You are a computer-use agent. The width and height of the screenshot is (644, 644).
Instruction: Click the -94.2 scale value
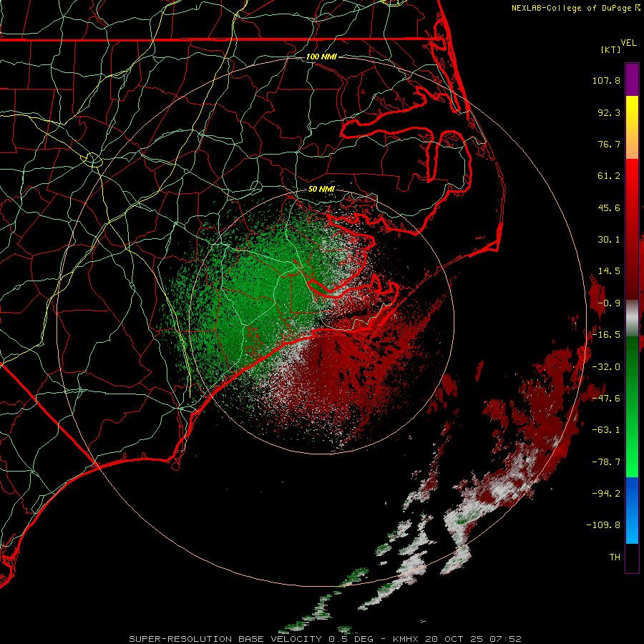(606, 494)
